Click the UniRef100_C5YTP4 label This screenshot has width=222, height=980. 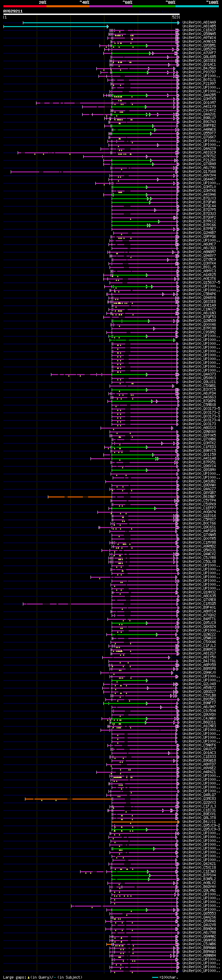pos(199,501)
